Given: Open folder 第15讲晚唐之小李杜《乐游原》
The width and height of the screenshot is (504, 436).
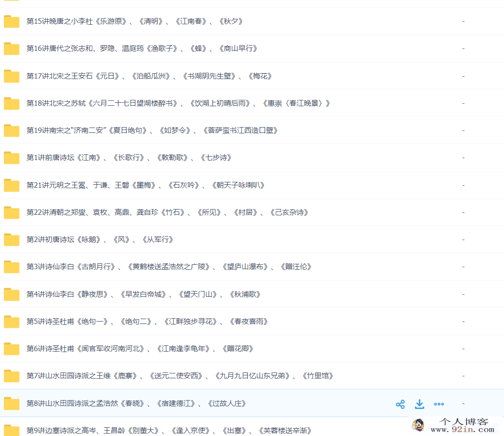Looking at the screenshot, I should point(135,21).
